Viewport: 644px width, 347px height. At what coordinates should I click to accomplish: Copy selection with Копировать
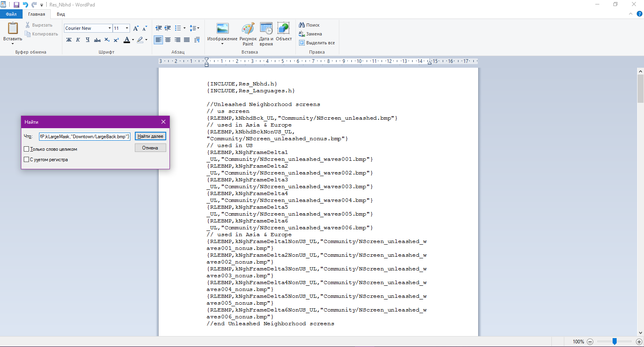[41, 34]
